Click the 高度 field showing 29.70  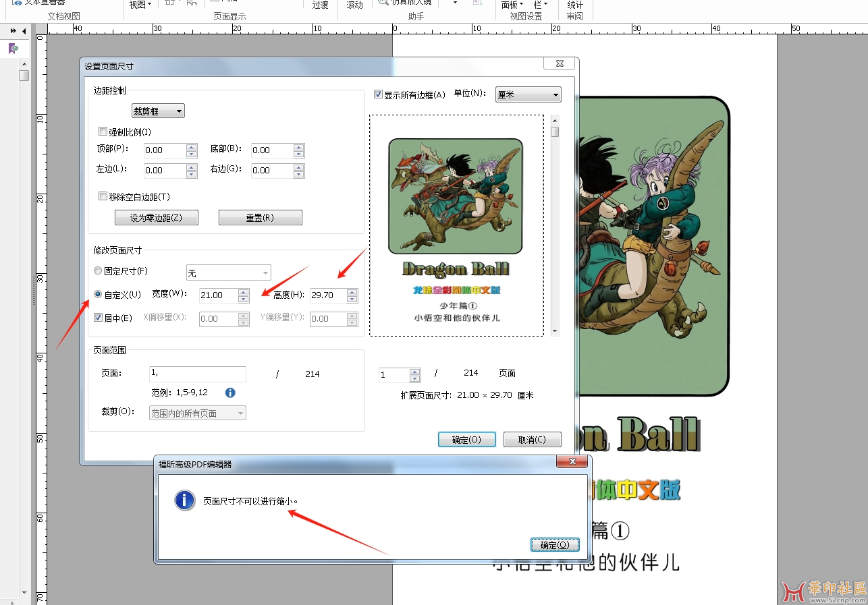click(327, 295)
